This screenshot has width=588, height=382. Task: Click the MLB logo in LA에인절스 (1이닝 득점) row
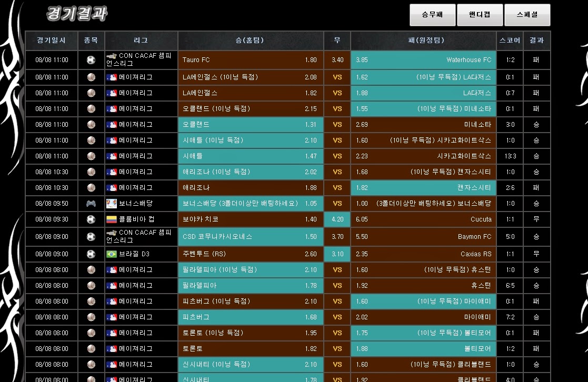click(x=112, y=77)
